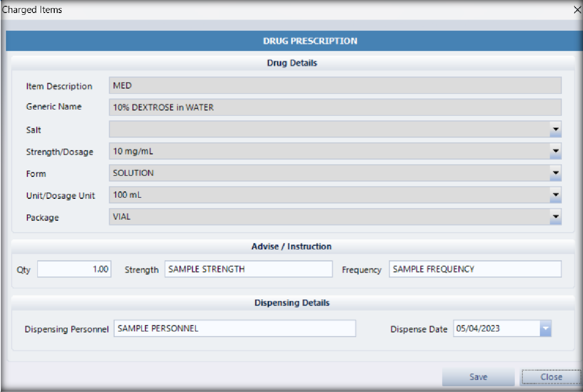Image resolution: width=583 pixels, height=392 pixels.
Task: Focus the SAMPLE FREQUENCY text field
Action: (475, 269)
